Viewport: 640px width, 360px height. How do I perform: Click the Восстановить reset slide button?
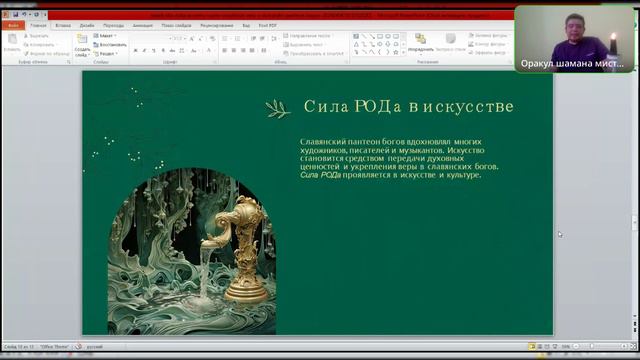[110, 44]
